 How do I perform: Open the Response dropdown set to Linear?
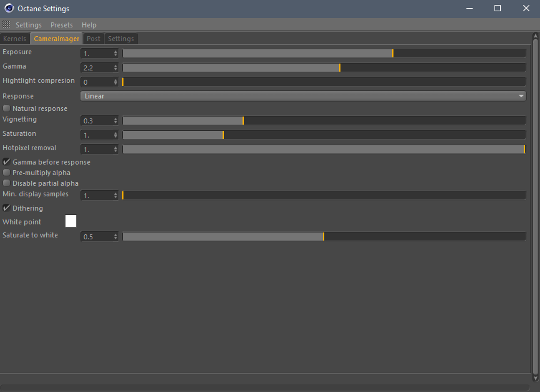click(x=303, y=96)
